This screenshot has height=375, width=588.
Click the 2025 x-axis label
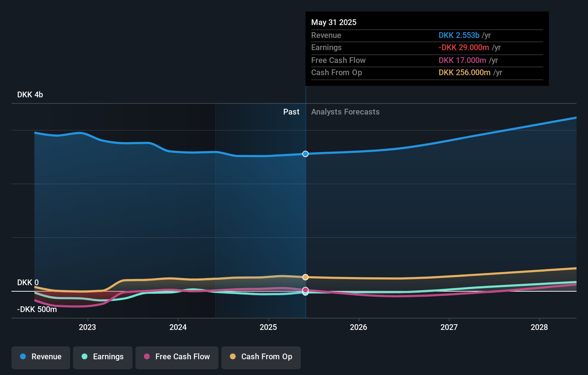[268, 327]
